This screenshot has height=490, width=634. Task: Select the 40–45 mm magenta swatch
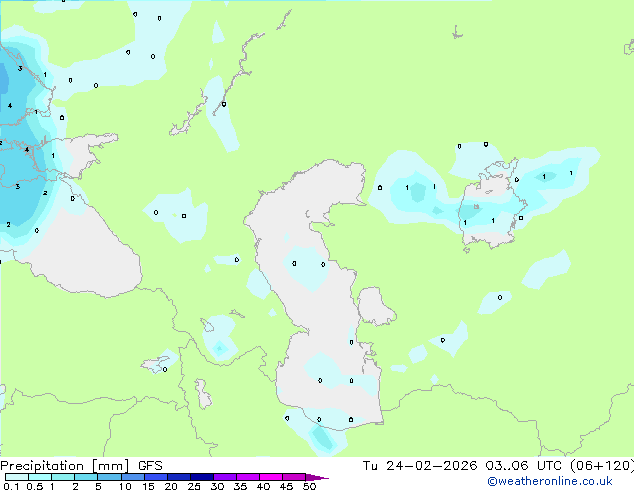click(271, 477)
